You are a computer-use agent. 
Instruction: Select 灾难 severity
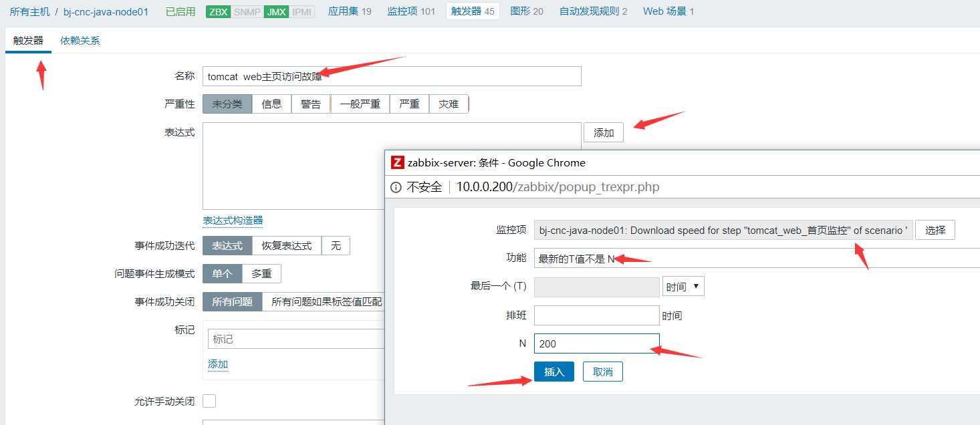tap(449, 104)
